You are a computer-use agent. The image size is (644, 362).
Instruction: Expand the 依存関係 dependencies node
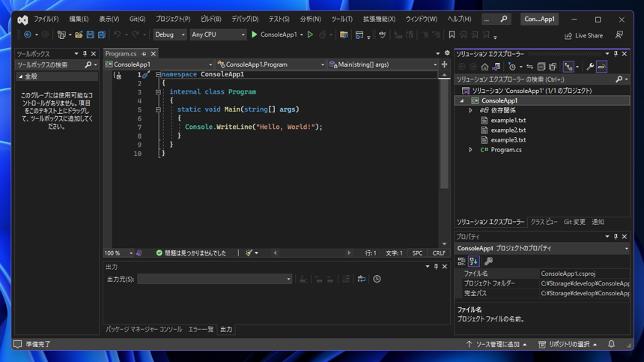click(471, 110)
